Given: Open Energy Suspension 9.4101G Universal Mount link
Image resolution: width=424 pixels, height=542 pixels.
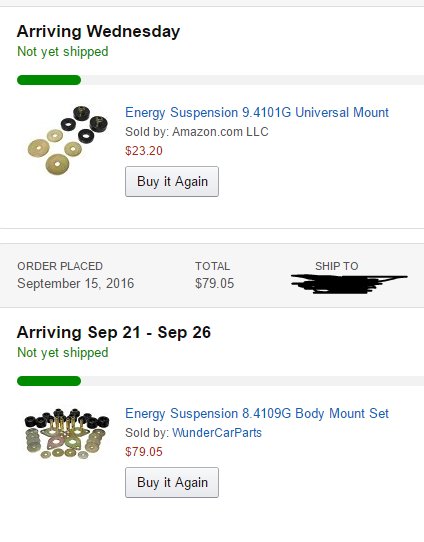Looking at the screenshot, I should [x=257, y=113].
